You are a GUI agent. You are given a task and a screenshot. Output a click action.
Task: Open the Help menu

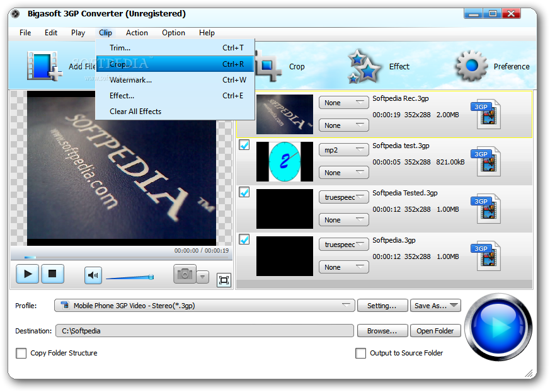click(207, 33)
